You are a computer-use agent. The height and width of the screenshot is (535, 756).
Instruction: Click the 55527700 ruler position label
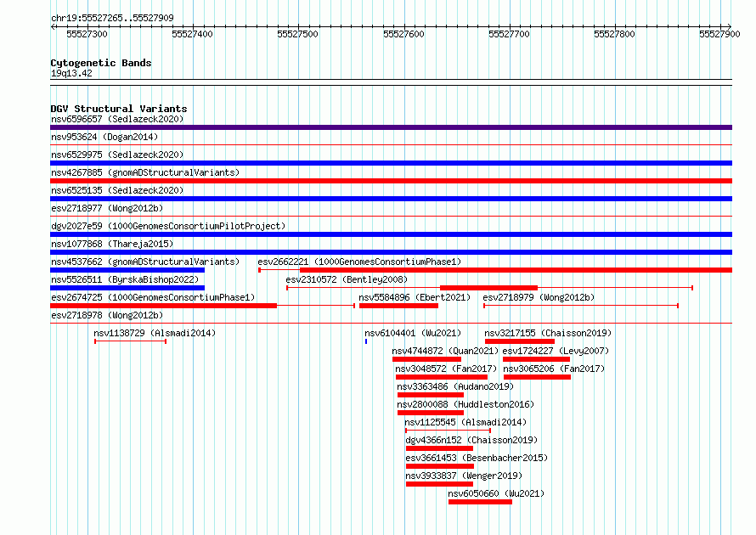(x=509, y=34)
